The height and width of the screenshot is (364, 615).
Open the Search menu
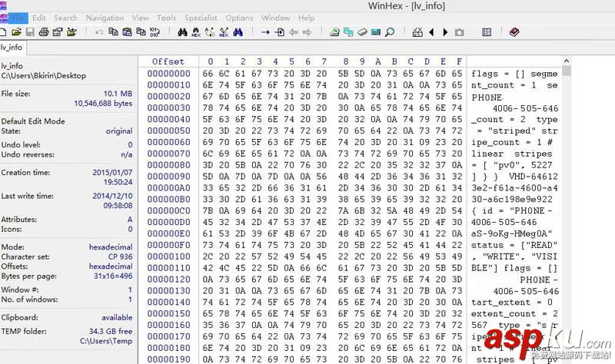click(65, 18)
